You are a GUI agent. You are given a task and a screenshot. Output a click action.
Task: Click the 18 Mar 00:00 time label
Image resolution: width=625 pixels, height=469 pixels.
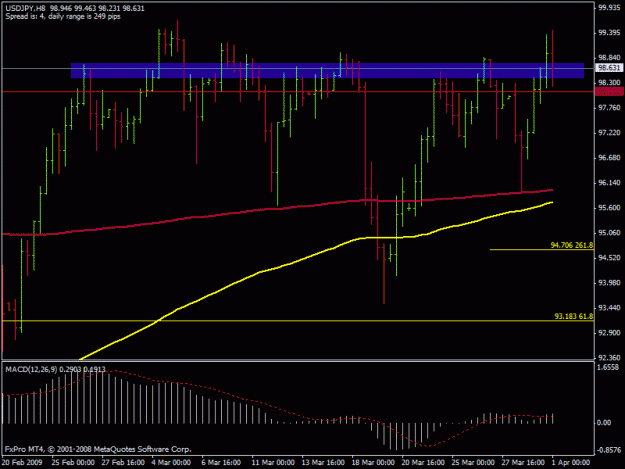(373, 463)
